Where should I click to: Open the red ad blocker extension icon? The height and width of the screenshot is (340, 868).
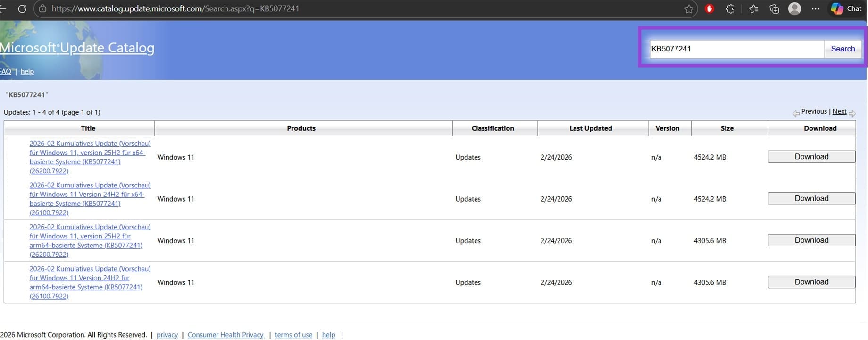click(709, 9)
